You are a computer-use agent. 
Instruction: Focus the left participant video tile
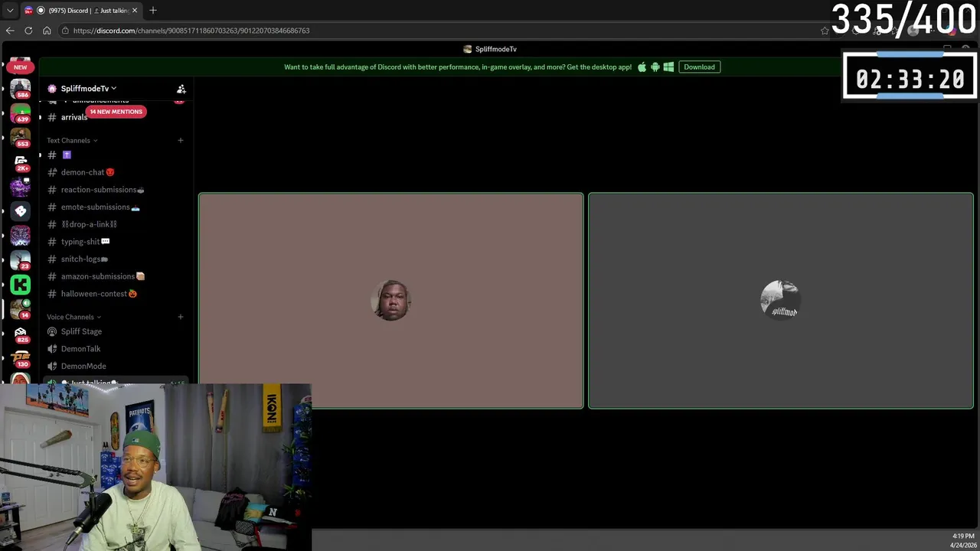tap(391, 301)
